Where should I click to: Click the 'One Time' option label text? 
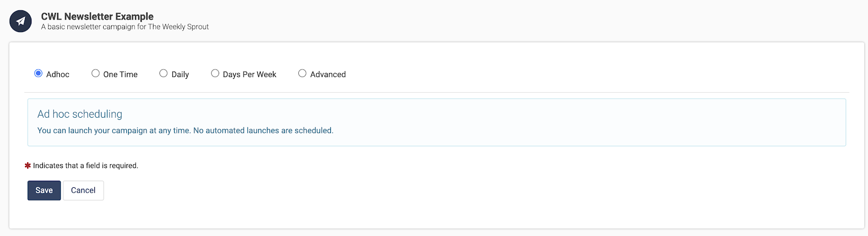click(x=120, y=74)
